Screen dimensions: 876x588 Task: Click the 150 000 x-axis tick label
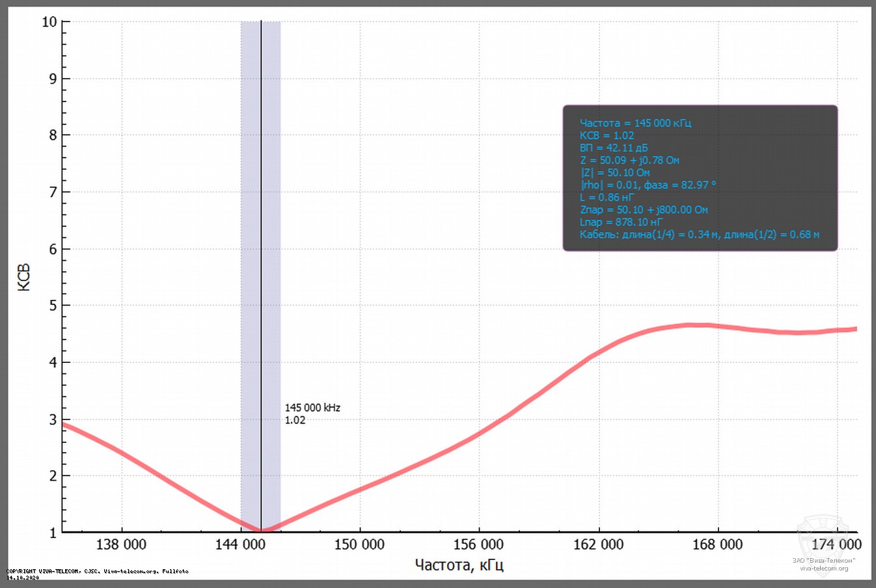coord(359,544)
